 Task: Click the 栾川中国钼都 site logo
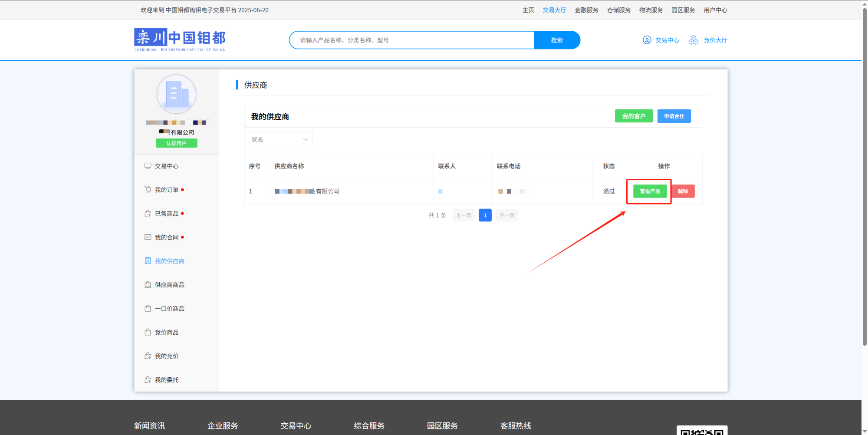(180, 40)
